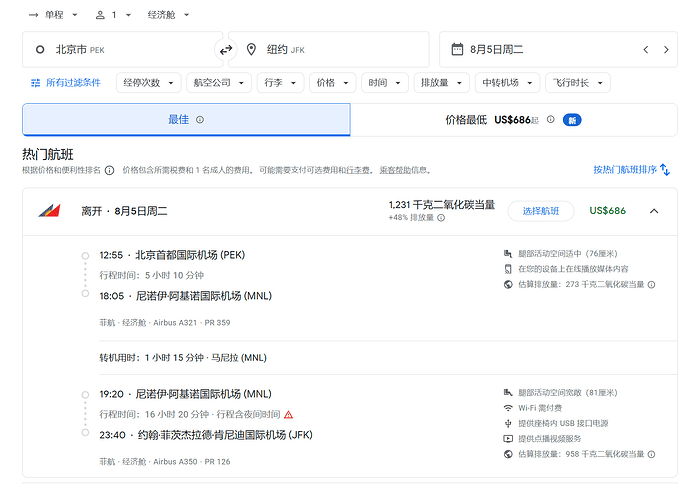The width and height of the screenshot is (690, 484).
Task: Click info icon next to 价格最低 US$686
Action: click(x=551, y=119)
